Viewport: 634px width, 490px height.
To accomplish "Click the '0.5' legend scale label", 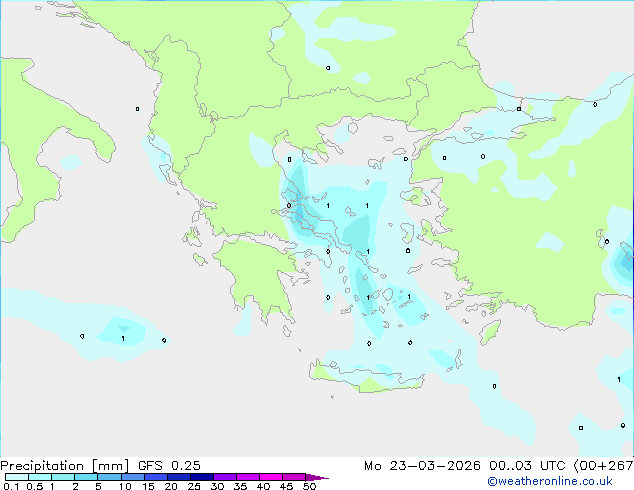I will (35, 486).
